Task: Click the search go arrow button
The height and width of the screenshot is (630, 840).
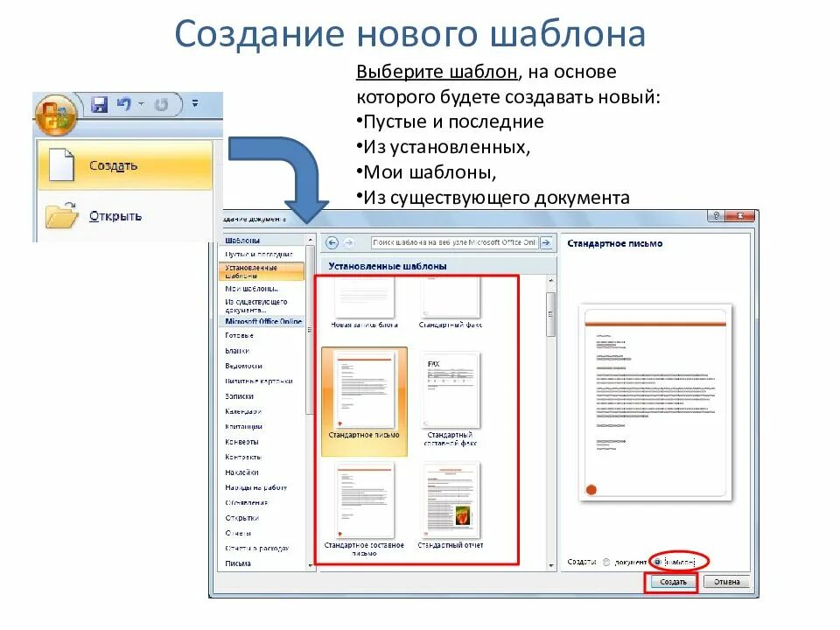Action: coord(546,242)
